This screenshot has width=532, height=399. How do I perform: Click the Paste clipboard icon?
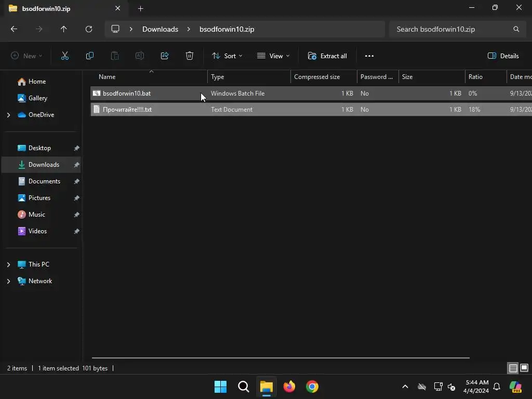115,56
